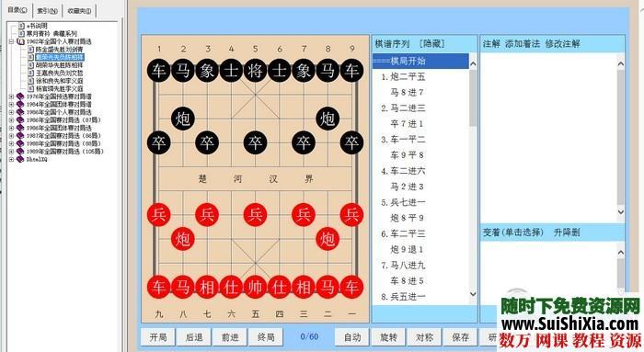Select the black 将 general piece
This screenshot has width=644, height=352.
coord(255,71)
